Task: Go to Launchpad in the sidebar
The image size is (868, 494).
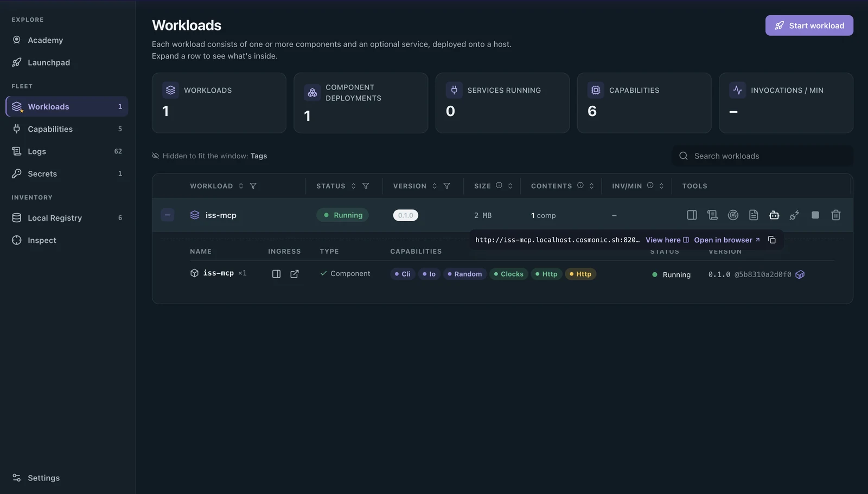Action: coord(67,62)
